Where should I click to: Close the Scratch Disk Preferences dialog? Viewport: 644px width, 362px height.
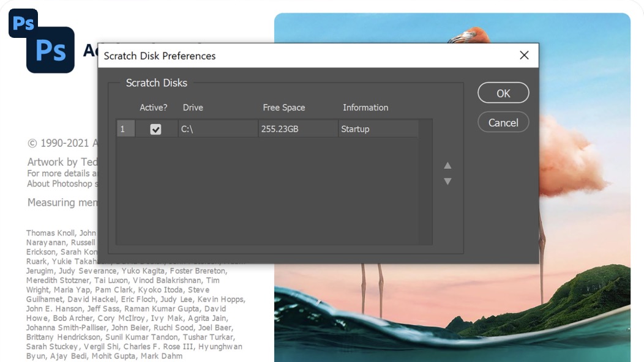524,56
